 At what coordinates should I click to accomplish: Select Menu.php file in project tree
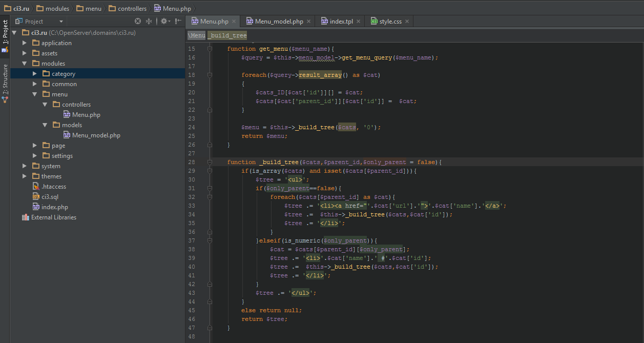coord(81,115)
